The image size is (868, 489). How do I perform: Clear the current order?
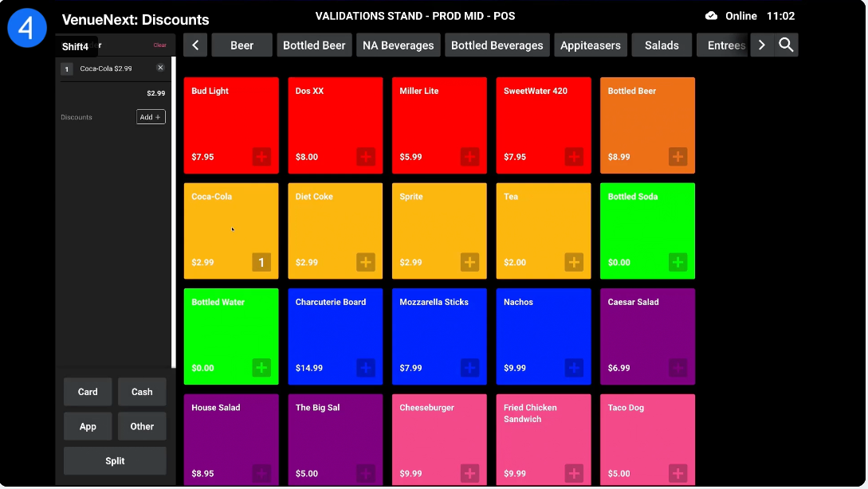point(160,45)
